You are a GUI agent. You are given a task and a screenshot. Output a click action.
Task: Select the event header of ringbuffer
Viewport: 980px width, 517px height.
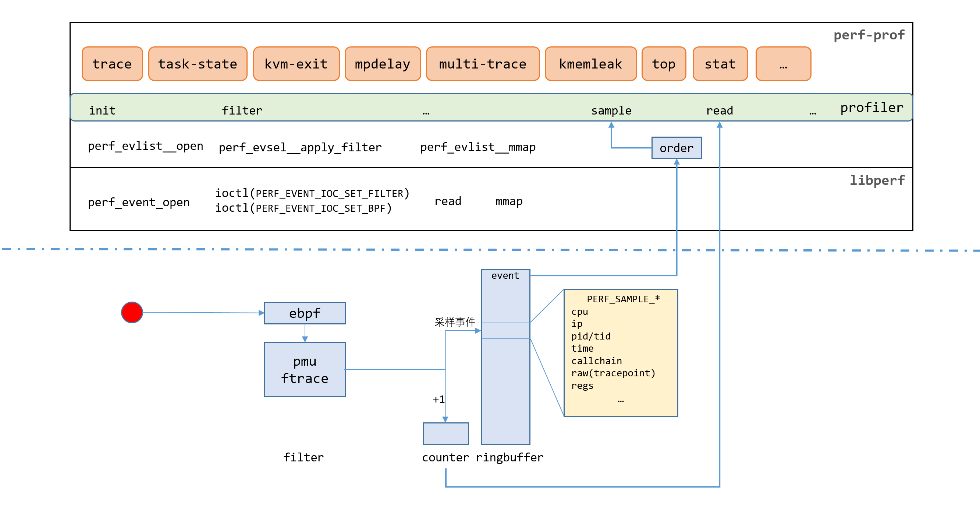(x=505, y=276)
